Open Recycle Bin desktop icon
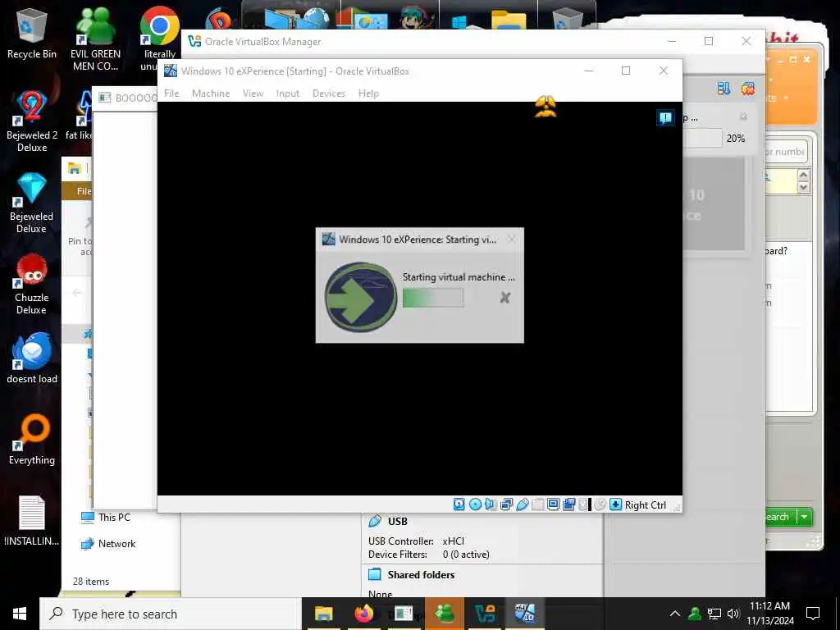 tap(32, 34)
